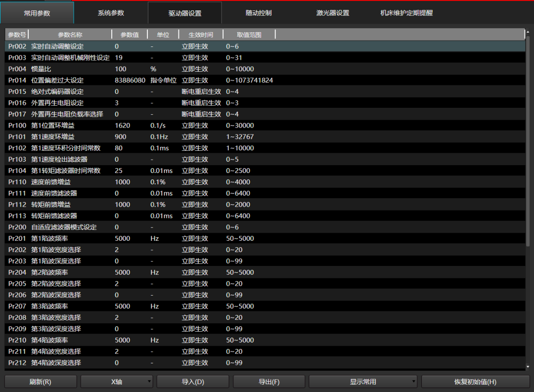
Task: Switch to the 常用参数 tab
Action: [x=37, y=13]
